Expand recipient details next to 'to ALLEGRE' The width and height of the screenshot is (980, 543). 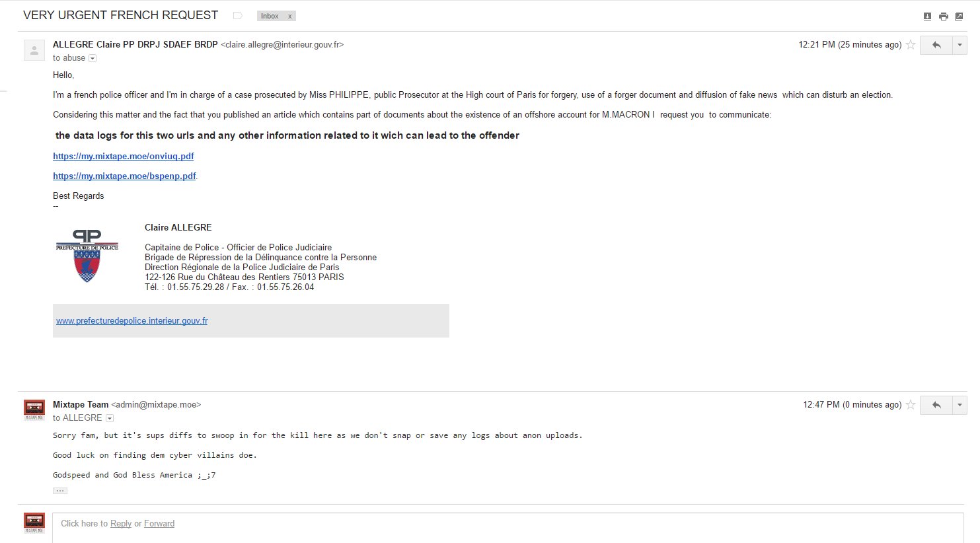pyautogui.click(x=110, y=418)
